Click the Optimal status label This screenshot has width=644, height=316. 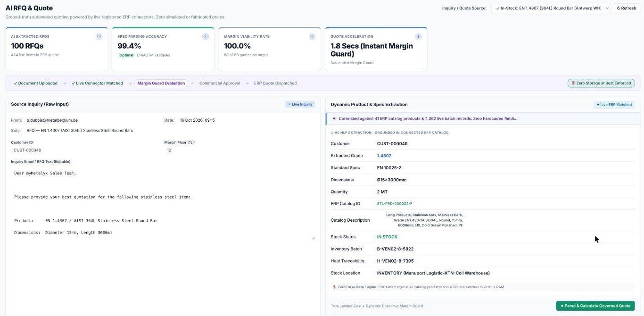126,55
